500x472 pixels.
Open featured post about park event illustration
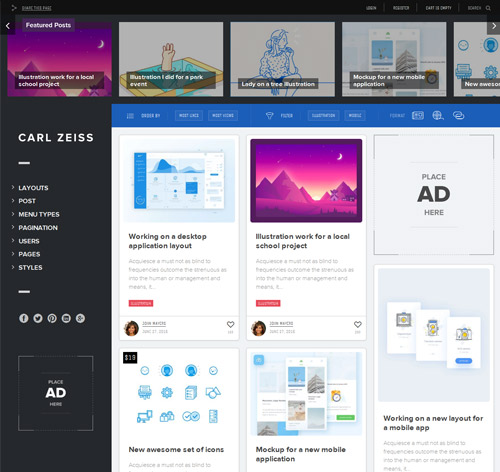(171, 59)
